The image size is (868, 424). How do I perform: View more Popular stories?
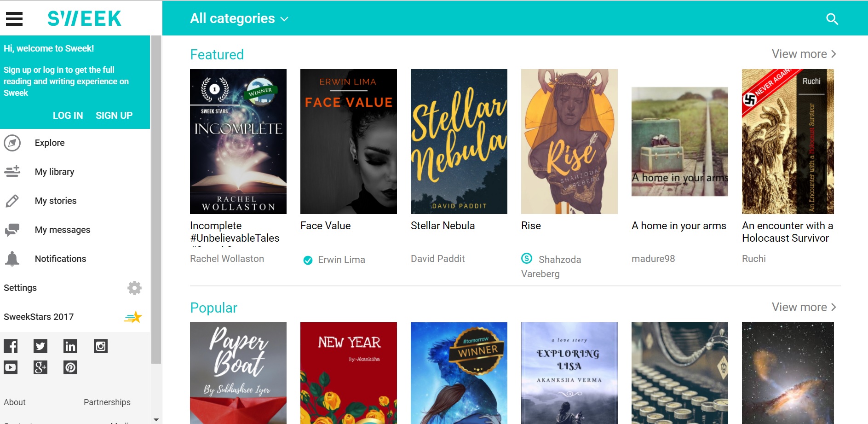pos(804,307)
